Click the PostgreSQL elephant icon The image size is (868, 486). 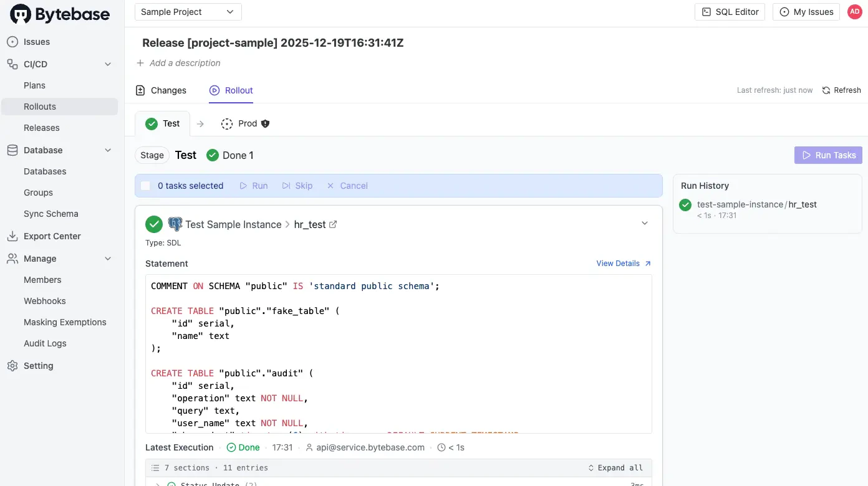coord(175,224)
